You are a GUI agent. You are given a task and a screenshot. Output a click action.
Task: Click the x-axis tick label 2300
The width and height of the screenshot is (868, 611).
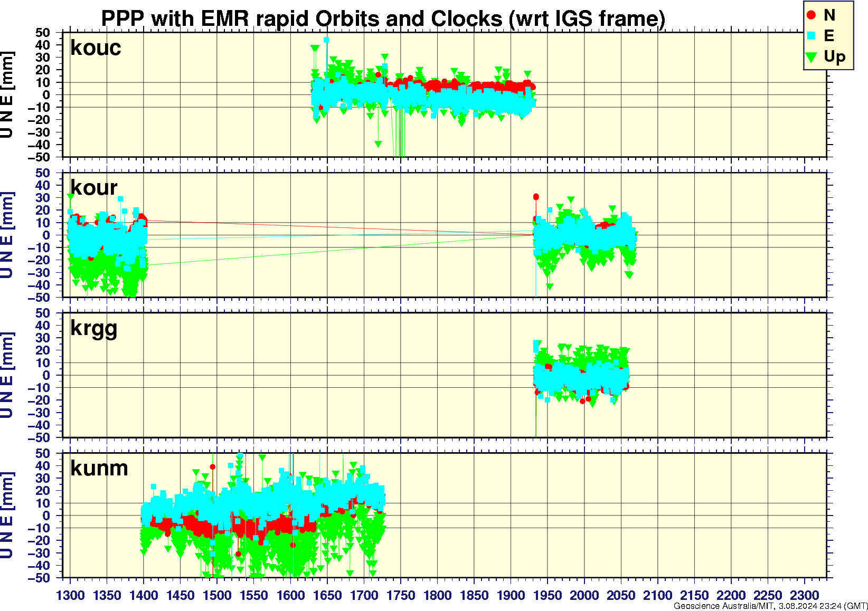tap(804, 596)
